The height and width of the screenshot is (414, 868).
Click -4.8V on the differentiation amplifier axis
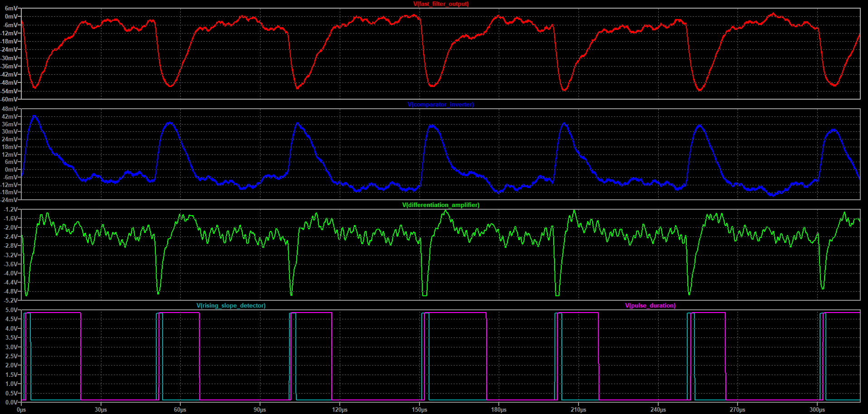point(10,291)
